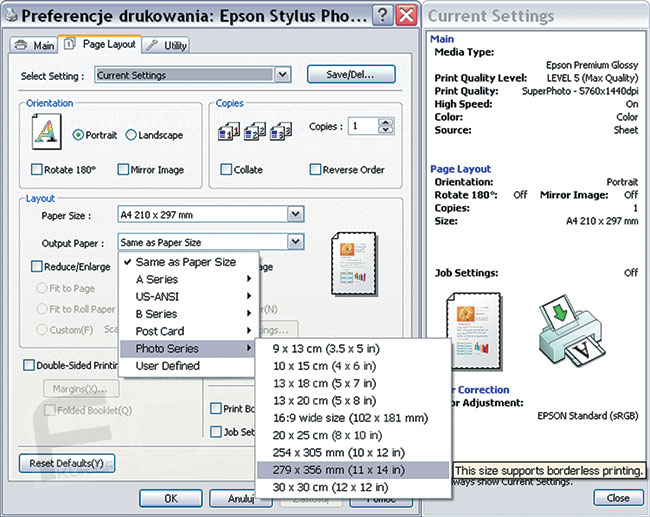Click the orientation letter A icon
The height and width of the screenshot is (517, 650).
pos(43,132)
